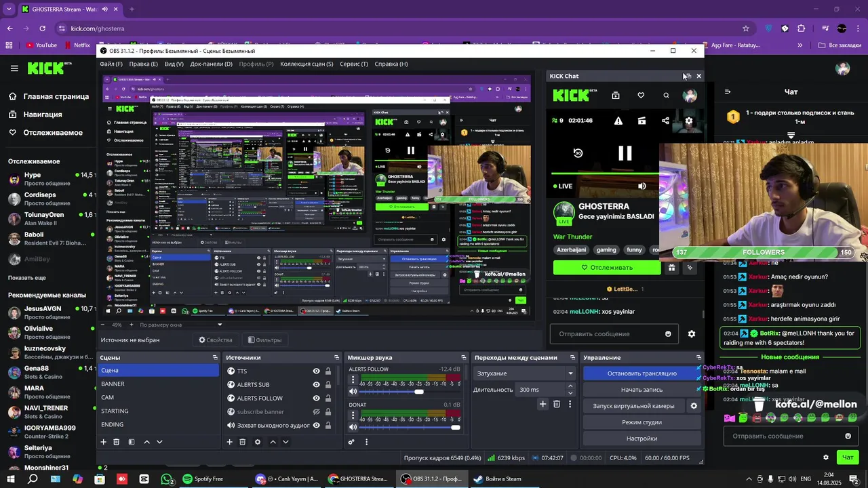This screenshot has width=868, height=488.
Task: Click search icon in KICK Chat dock header
Action: tap(666, 96)
